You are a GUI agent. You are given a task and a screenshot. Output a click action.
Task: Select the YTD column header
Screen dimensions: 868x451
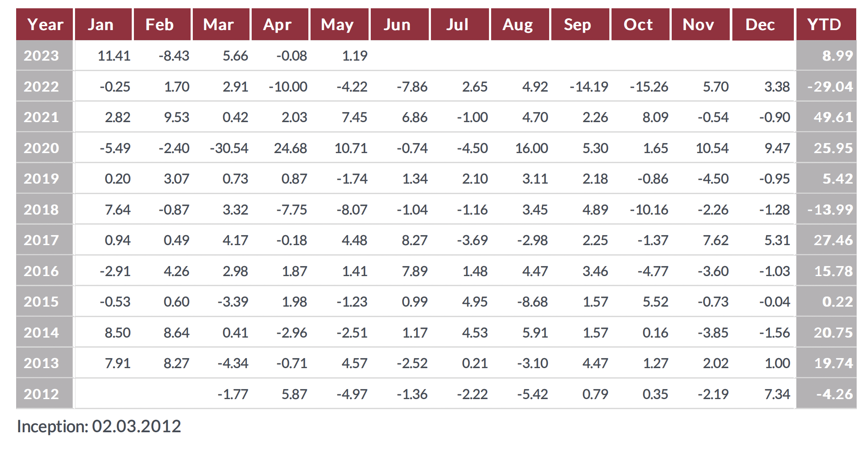point(824,24)
